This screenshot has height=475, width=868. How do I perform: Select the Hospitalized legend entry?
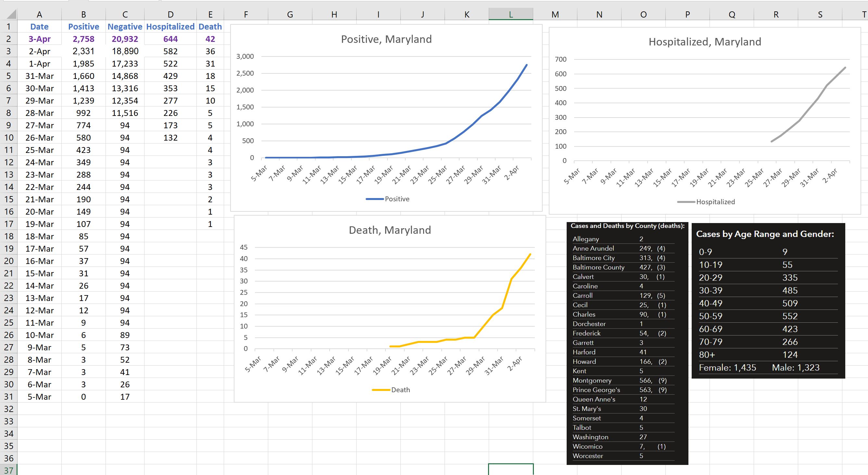pyautogui.click(x=715, y=202)
